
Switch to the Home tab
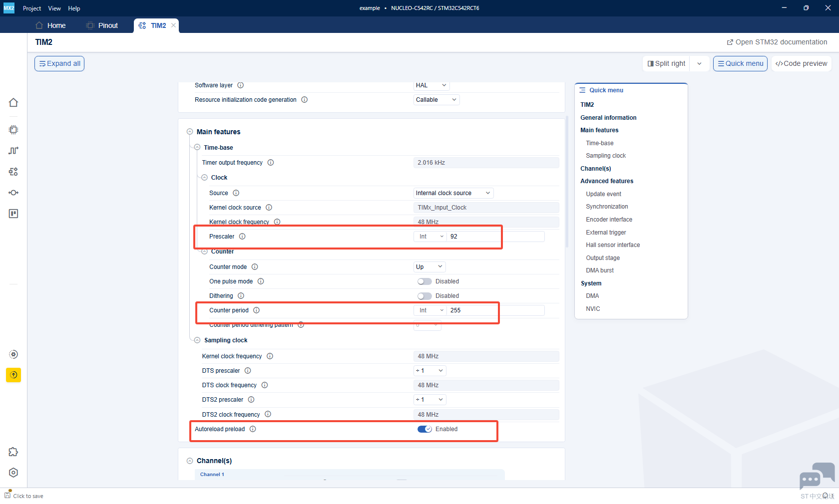click(x=51, y=25)
